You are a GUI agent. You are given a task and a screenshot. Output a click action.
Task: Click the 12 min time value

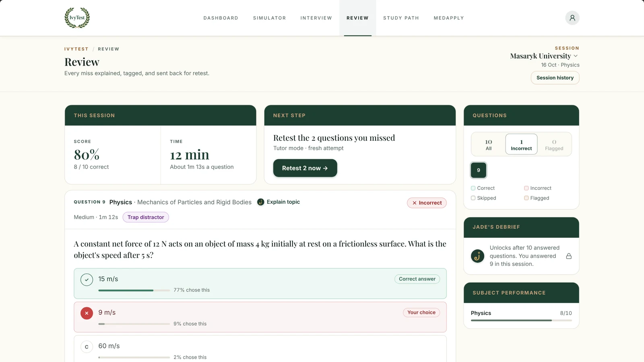click(190, 155)
